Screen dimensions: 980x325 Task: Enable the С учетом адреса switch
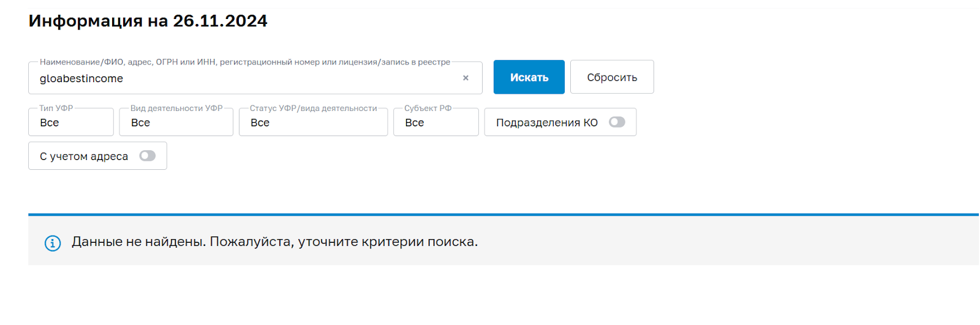coord(147,156)
